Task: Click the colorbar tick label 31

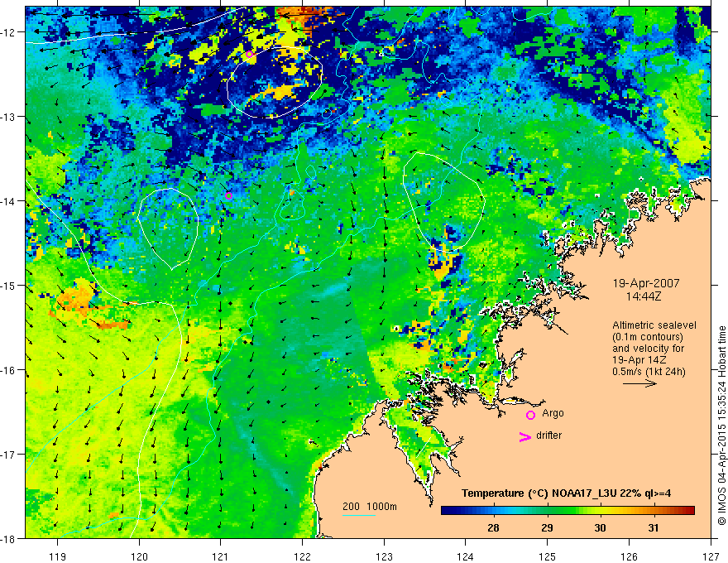Action: tap(654, 527)
